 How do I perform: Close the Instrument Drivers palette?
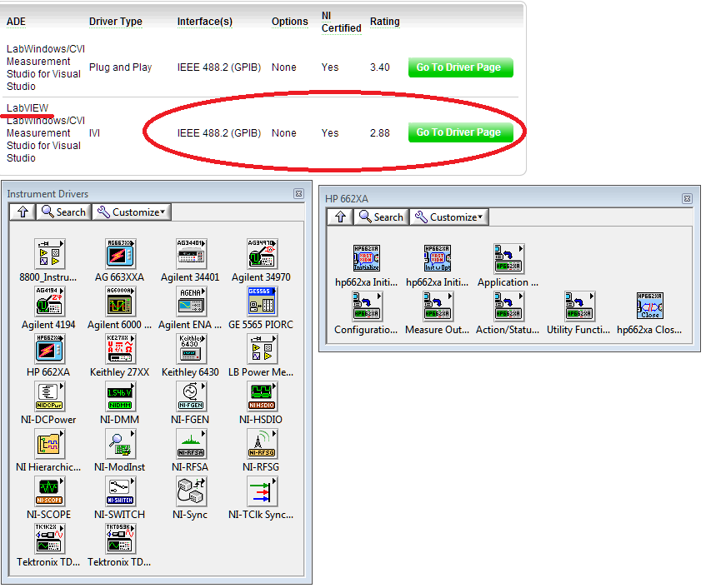tap(298, 193)
